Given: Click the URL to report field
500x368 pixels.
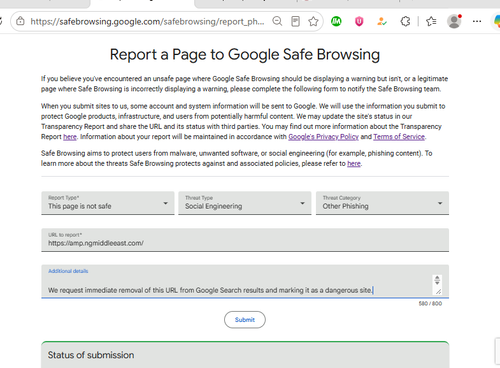Looking at the screenshot, I should coord(245,240).
